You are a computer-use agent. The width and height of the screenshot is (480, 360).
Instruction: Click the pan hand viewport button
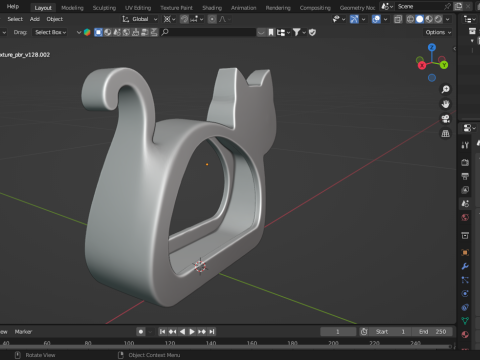(x=446, y=104)
